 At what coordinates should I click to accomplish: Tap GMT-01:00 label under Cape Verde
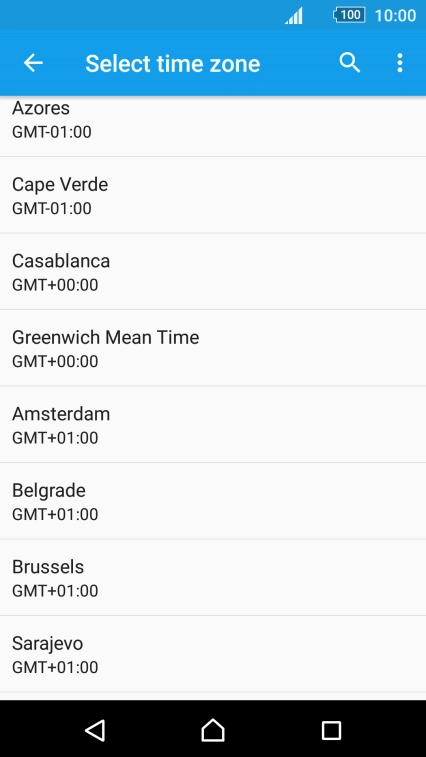pyautogui.click(x=52, y=209)
